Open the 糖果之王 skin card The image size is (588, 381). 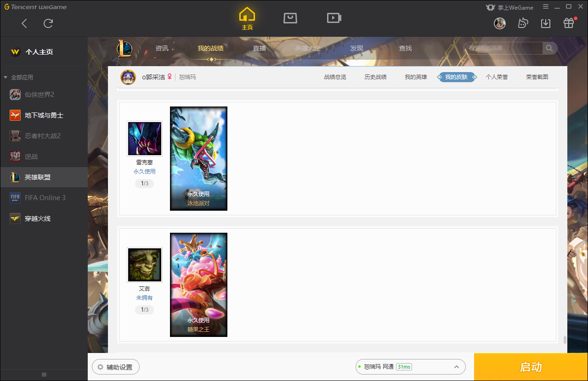(x=198, y=285)
